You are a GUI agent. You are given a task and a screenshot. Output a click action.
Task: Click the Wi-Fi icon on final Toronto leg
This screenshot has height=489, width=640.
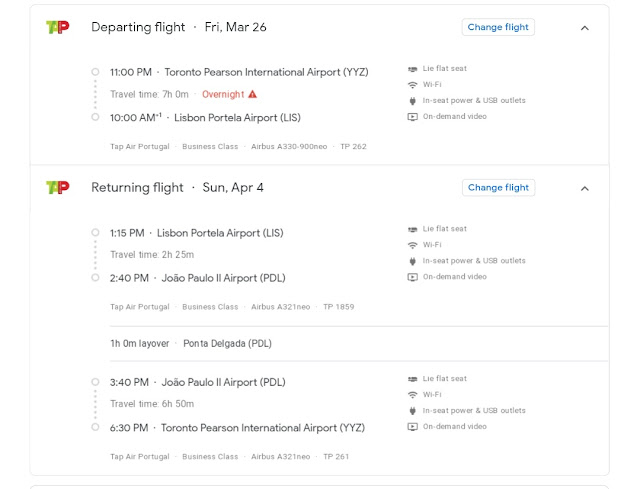[412, 395]
